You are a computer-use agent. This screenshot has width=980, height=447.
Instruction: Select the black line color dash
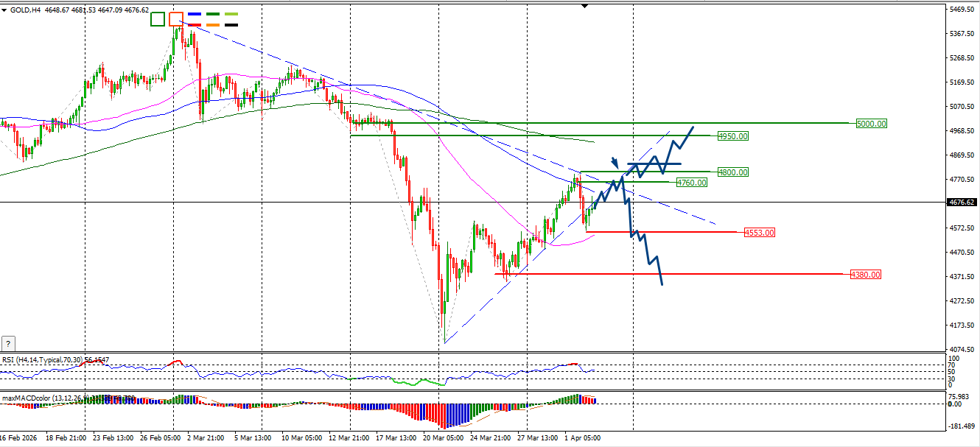click(x=231, y=25)
